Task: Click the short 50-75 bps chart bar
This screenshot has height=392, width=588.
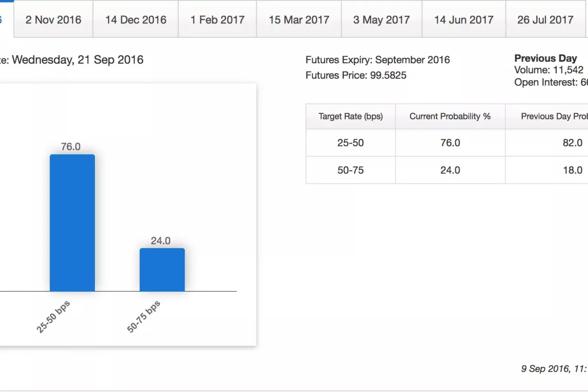Action: 162,270
